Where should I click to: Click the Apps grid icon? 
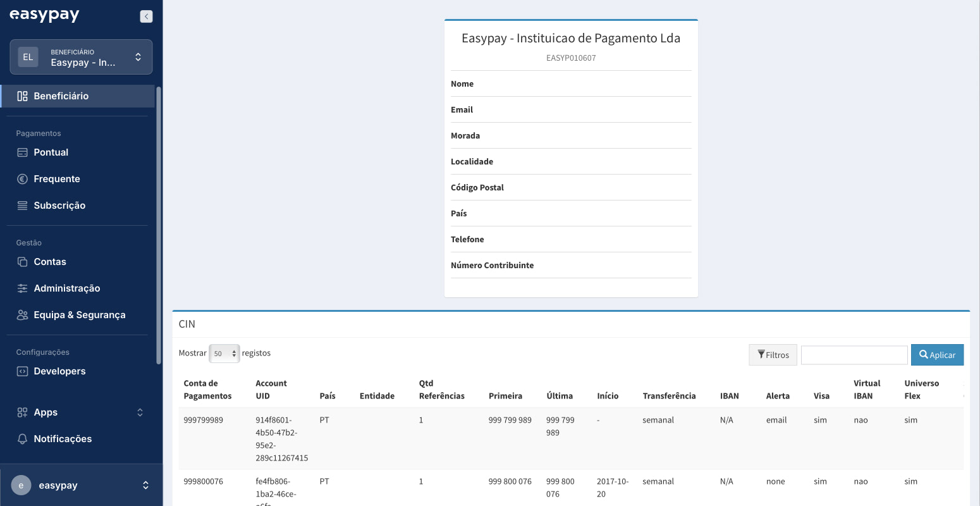click(x=22, y=412)
